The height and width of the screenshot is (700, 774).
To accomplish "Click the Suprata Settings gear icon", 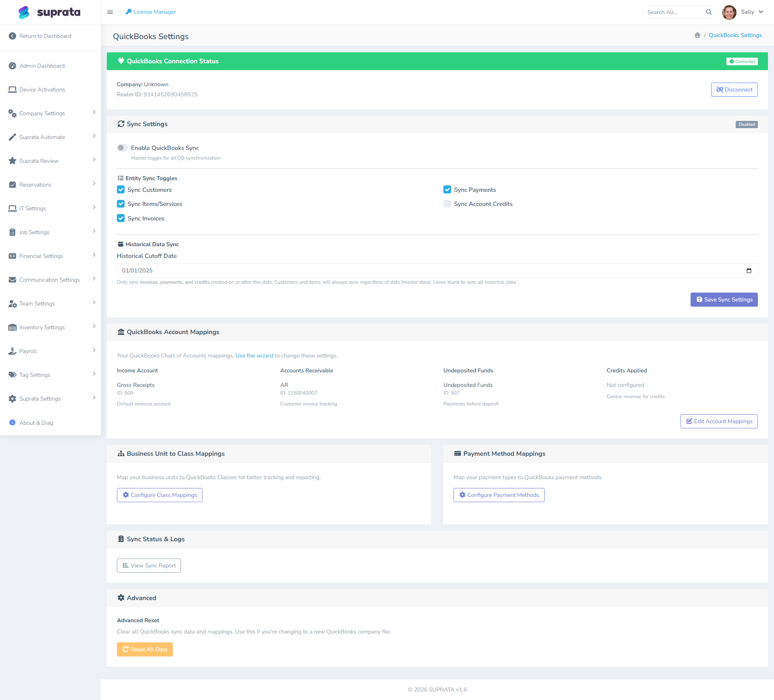I will [x=12, y=399].
